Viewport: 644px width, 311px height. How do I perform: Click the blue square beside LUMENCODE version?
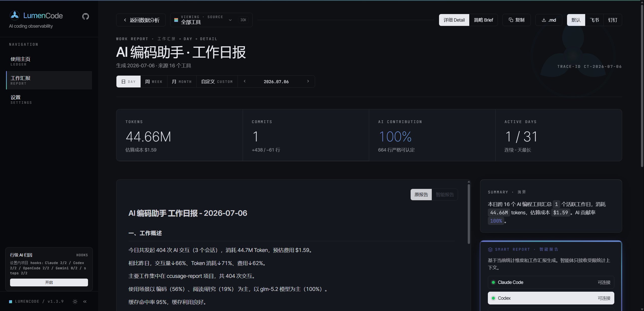pos(11,302)
